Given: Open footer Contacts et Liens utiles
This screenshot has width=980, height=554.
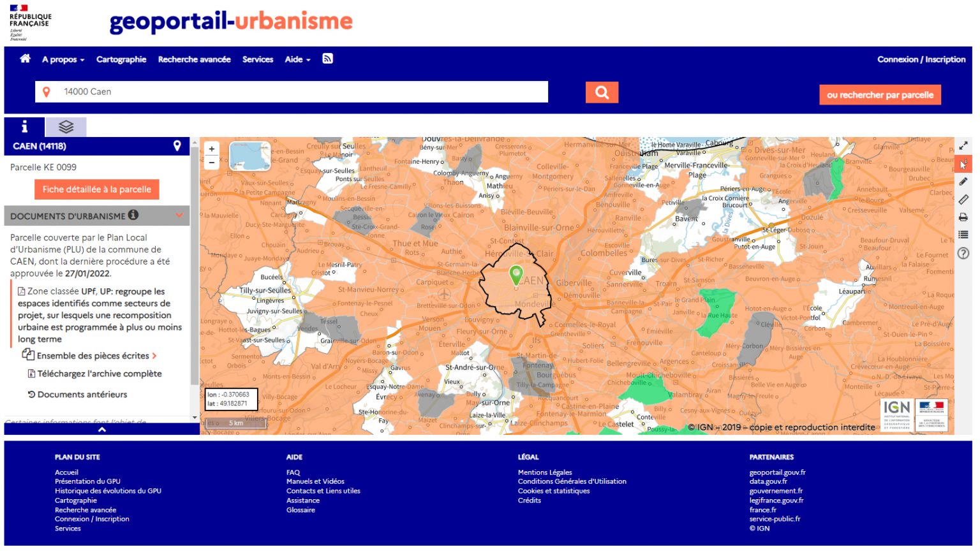Looking at the screenshot, I should click(x=323, y=491).
